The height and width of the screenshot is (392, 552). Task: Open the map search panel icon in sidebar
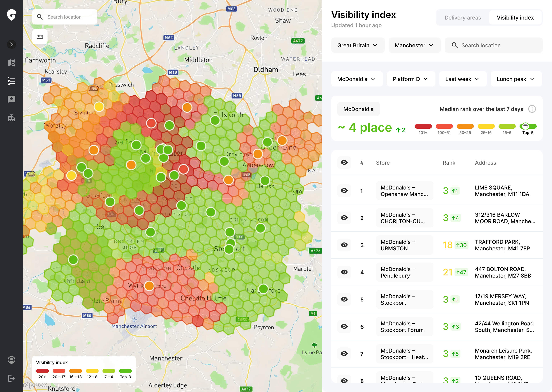(x=11, y=63)
